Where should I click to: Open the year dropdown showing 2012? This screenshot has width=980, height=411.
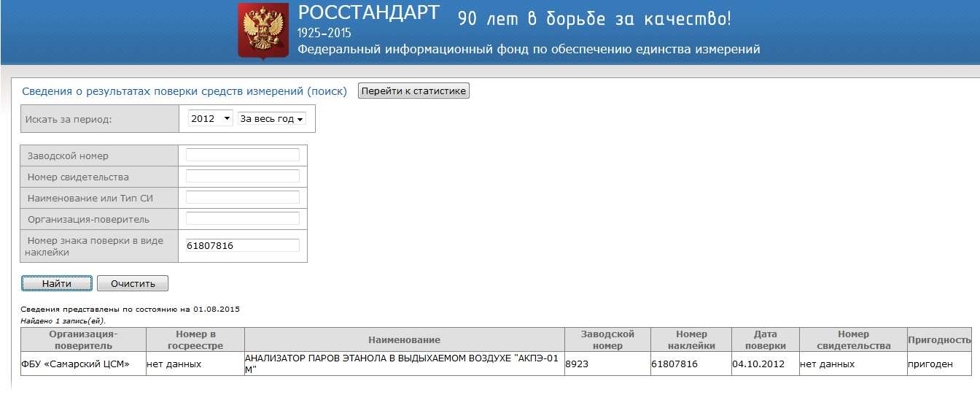tap(210, 118)
